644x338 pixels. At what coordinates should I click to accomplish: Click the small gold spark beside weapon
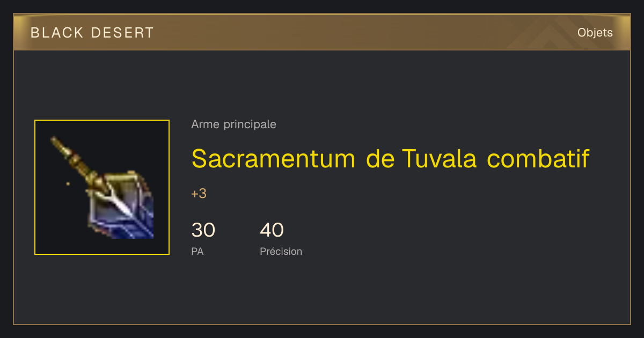[68, 183]
